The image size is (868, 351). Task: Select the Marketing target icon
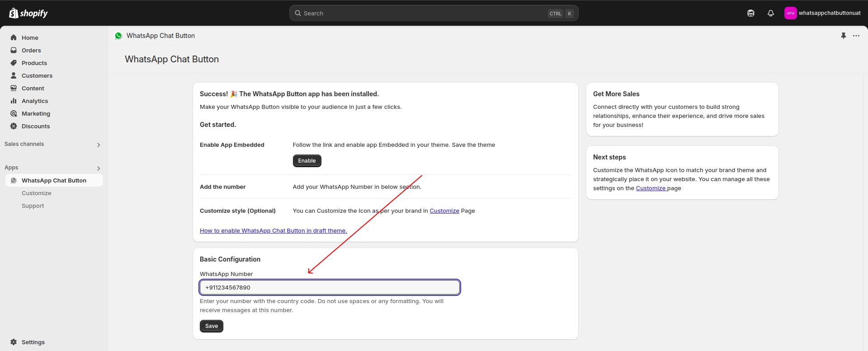pyautogui.click(x=14, y=113)
